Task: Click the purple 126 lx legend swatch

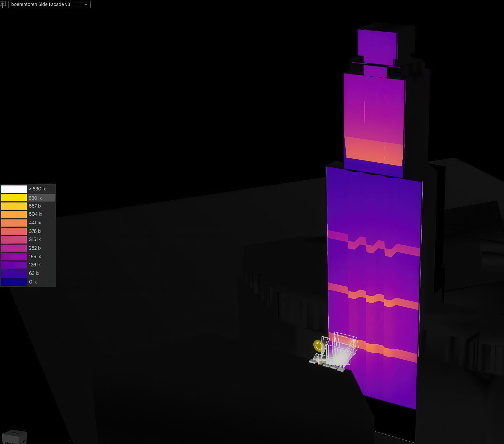Action: click(x=14, y=265)
